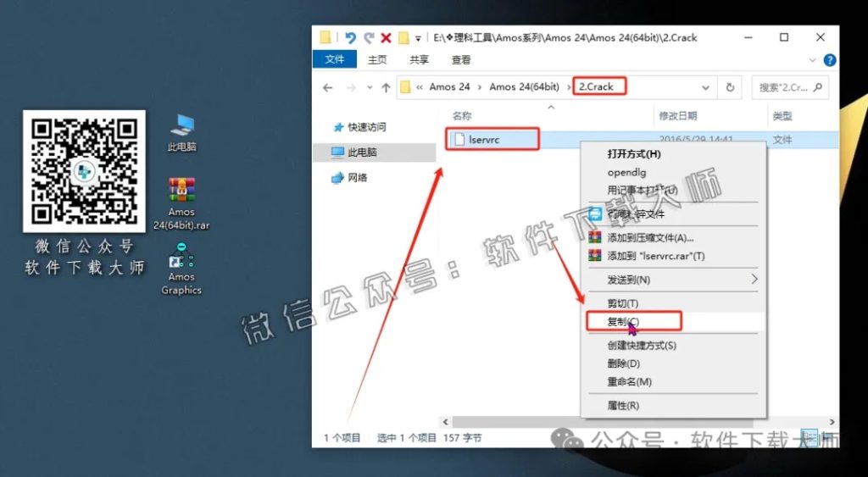Go back with the back arrow
This screenshot has height=477, width=868.
point(328,87)
